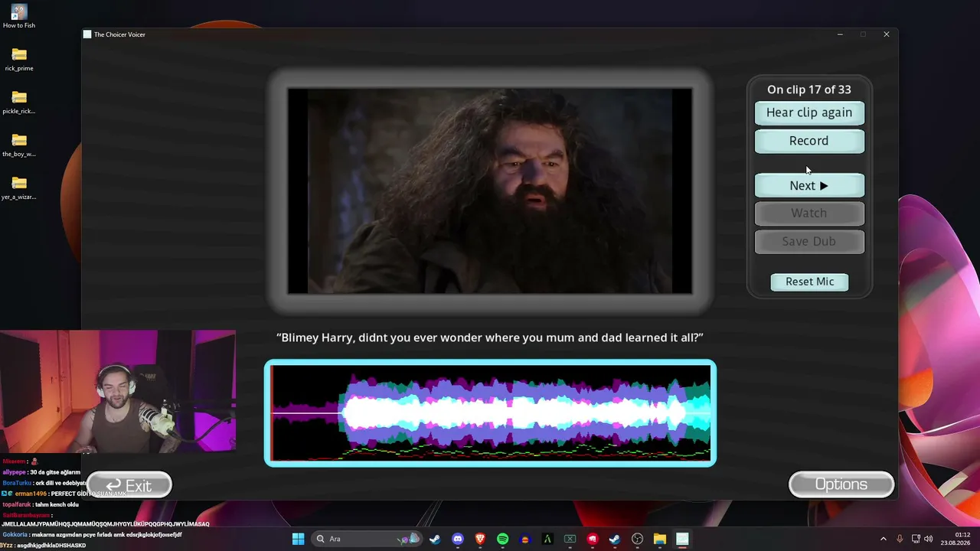Click the 'On clip 17 of 33' counter
This screenshot has width=980, height=551.
click(x=809, y=90)
